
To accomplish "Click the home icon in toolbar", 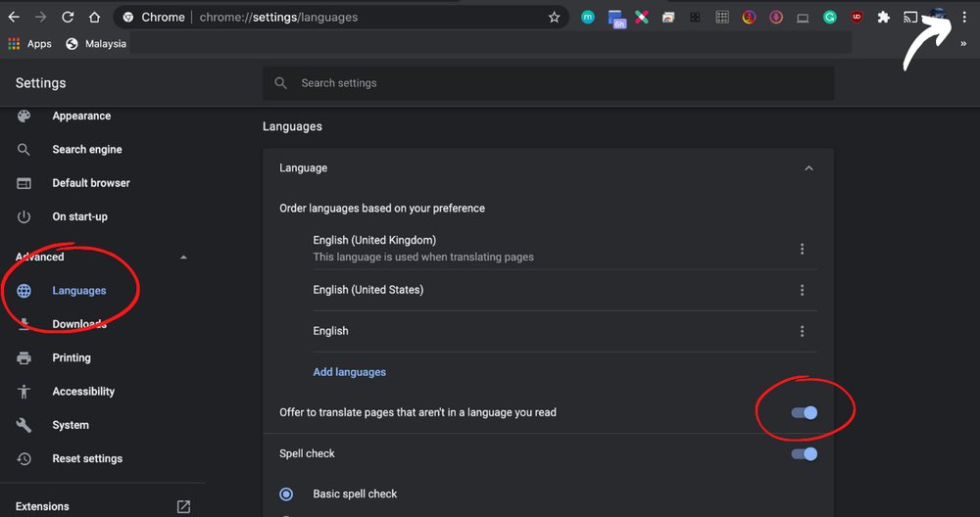I will point(94,17).
